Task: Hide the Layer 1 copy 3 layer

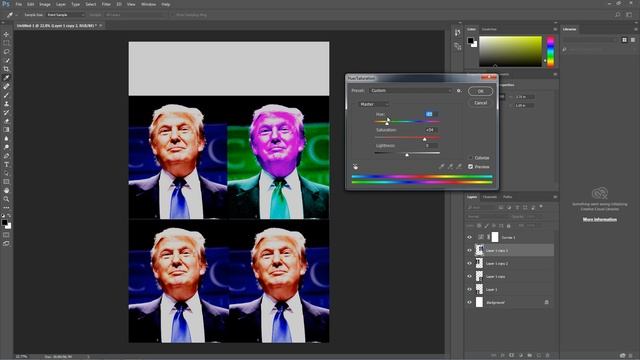Action: [469, 250]
